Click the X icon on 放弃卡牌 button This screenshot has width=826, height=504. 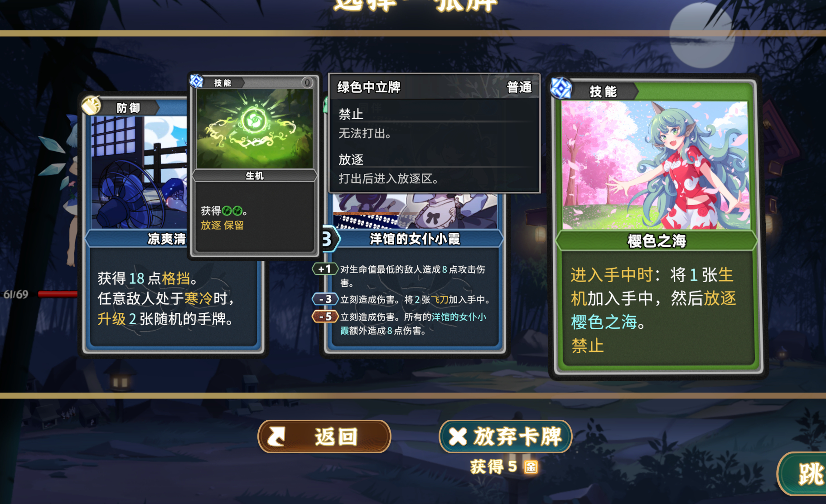[x=458, y=437]
